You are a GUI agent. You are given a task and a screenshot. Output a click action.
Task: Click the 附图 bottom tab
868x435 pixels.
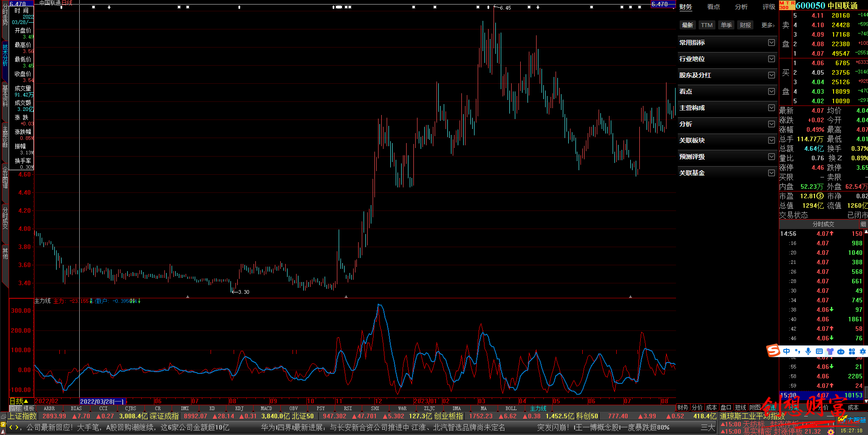pos(755,407)
